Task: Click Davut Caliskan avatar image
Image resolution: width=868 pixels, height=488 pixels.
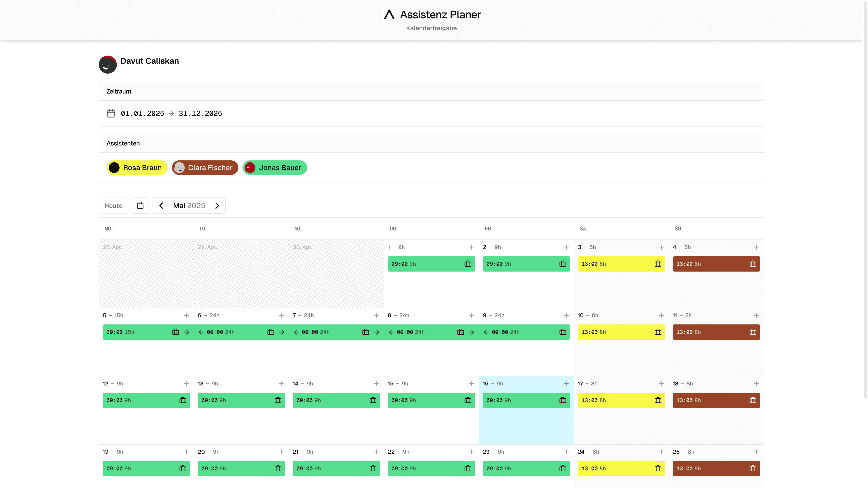Action: point(108,64)
